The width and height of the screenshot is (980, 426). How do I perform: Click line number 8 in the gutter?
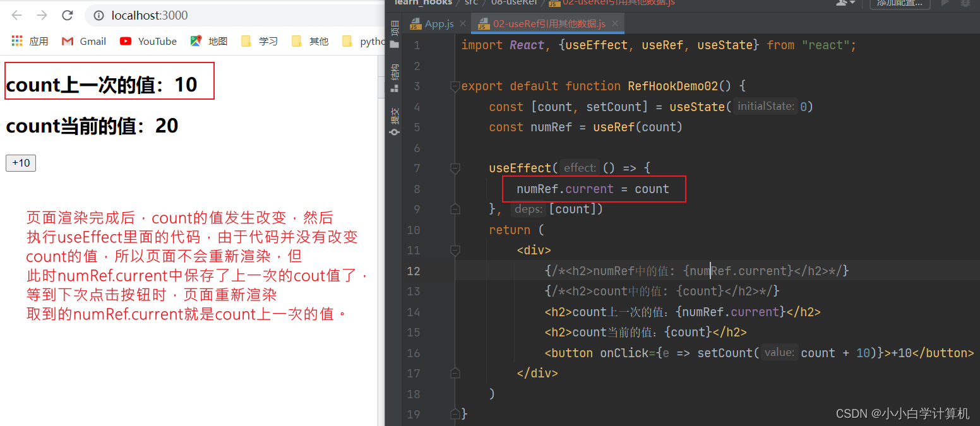click(416, 189)
